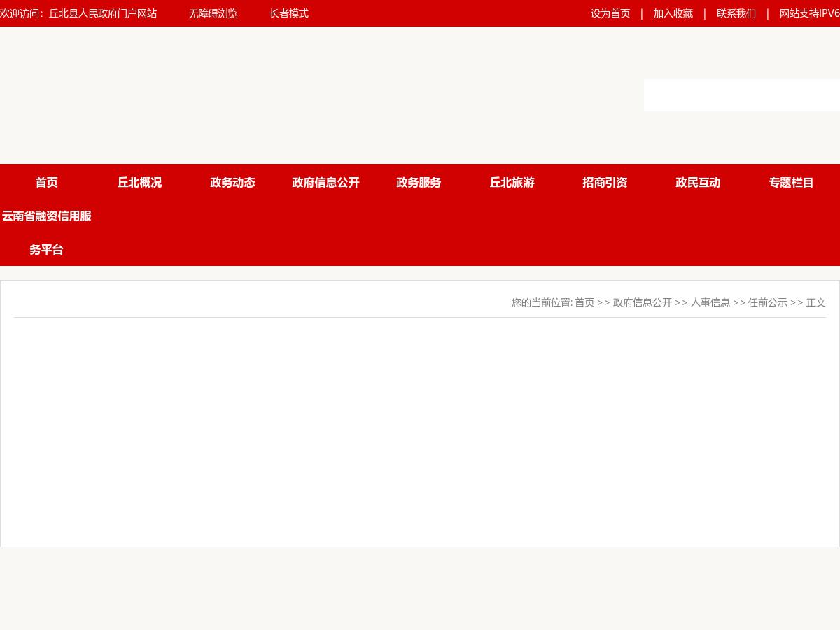Click the 网站支持IPV6 badge
The height and width of the screenshot is (630, 840).
tap(808, 13)
